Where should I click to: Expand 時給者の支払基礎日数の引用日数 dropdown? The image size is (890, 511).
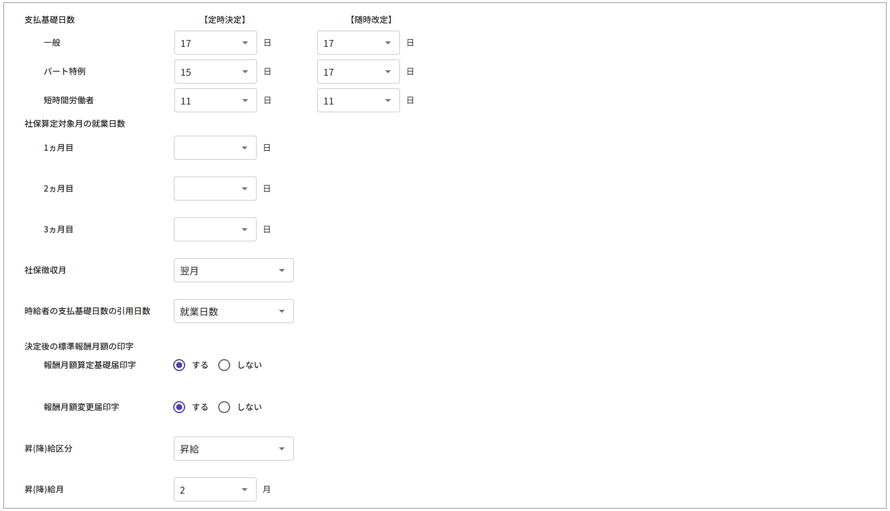233,312
